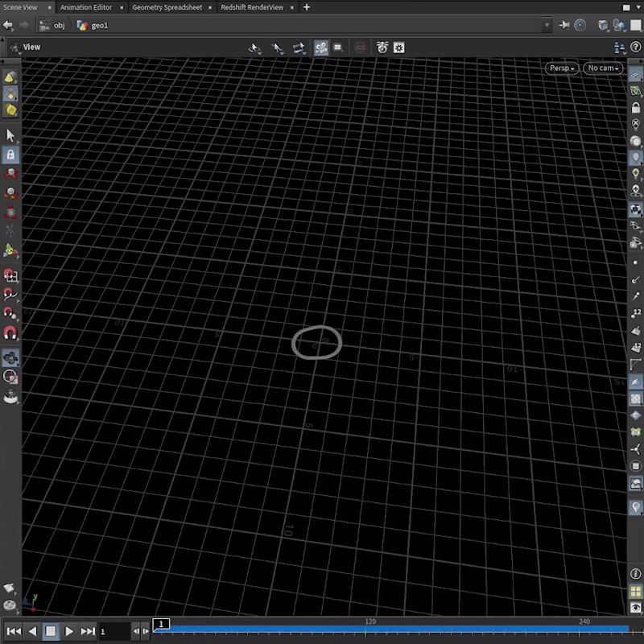Go back in network path
Screen dimensions: 644x644
pos(8,25)
